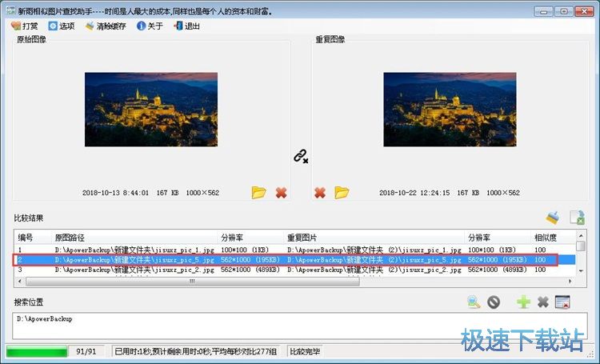Image resolution: width=600 pixels, height=364 pixels.
Task: Maximize the application window
Action: 563,11
